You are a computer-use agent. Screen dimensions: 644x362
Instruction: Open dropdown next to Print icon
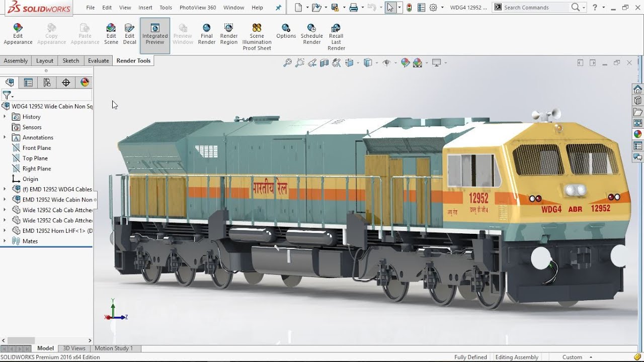point(362,8)
